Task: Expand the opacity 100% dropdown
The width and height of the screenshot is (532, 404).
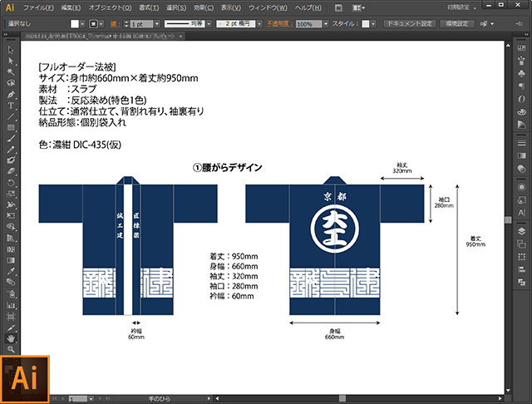Action: click(326, 24)
